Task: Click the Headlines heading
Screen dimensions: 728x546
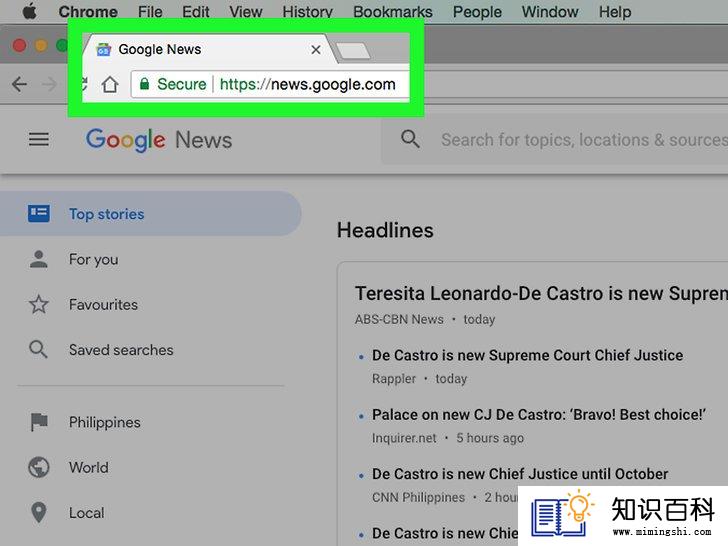Action: (x=385, y=230)
